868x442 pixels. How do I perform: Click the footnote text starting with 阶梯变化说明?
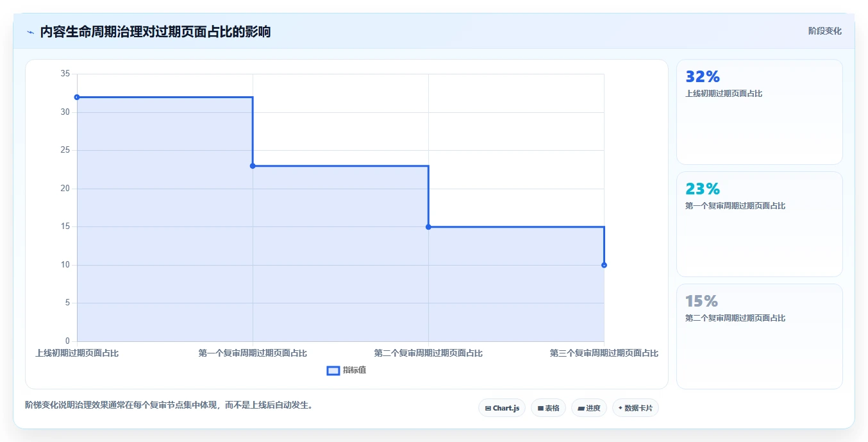coord(169,405)
